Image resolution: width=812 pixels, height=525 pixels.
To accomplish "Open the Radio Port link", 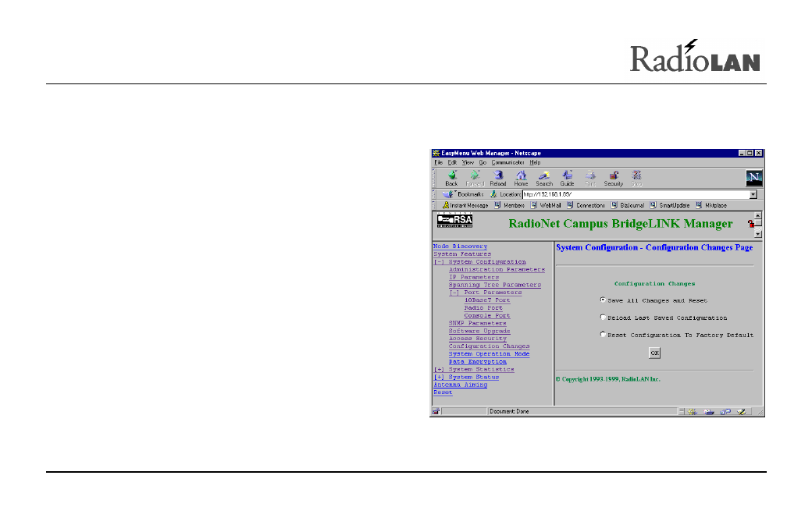I will [x=483, y=308].
